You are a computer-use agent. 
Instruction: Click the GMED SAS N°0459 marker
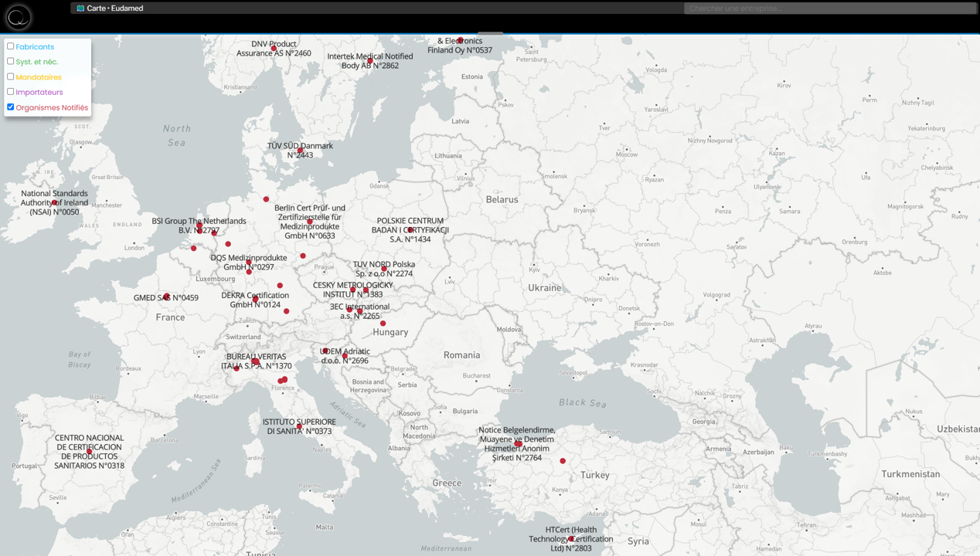click(167, 297)
